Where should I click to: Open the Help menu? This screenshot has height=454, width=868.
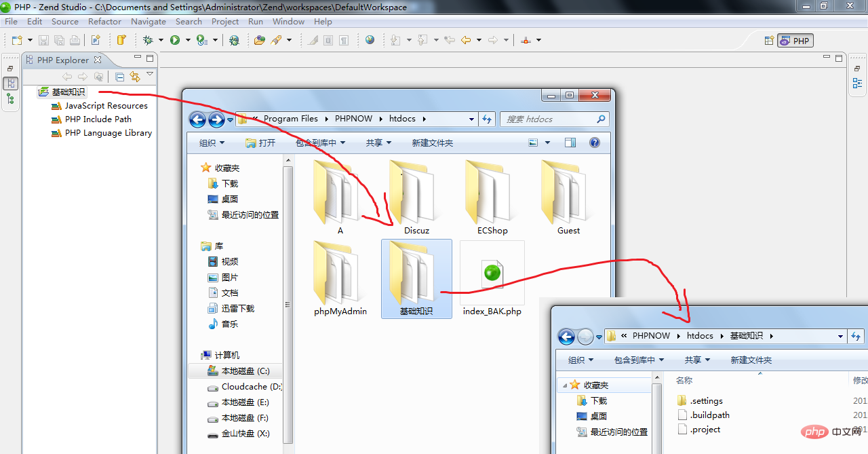(x=323, y=22)
